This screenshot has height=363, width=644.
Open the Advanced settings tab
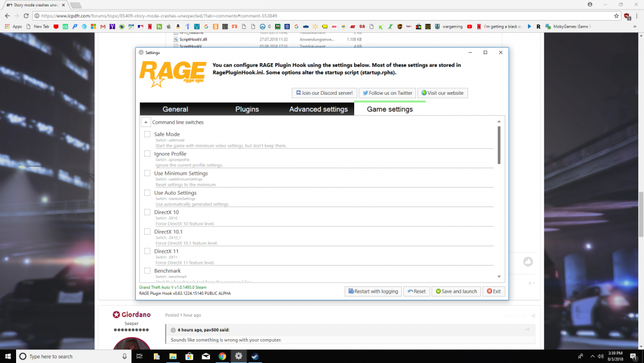(318, 109)
